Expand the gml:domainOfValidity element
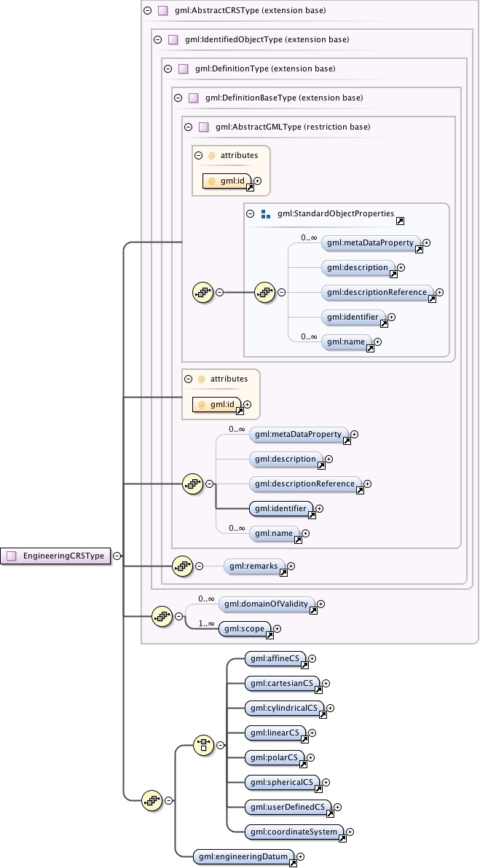The image size is (480, 868). tap(321, 604)
